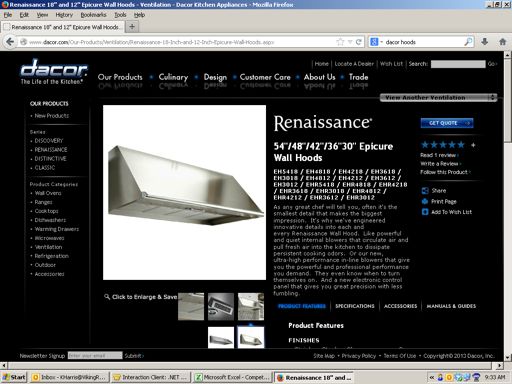Open a new tab with plus button
Screen dimensions: 512x384
coord(132,27)
